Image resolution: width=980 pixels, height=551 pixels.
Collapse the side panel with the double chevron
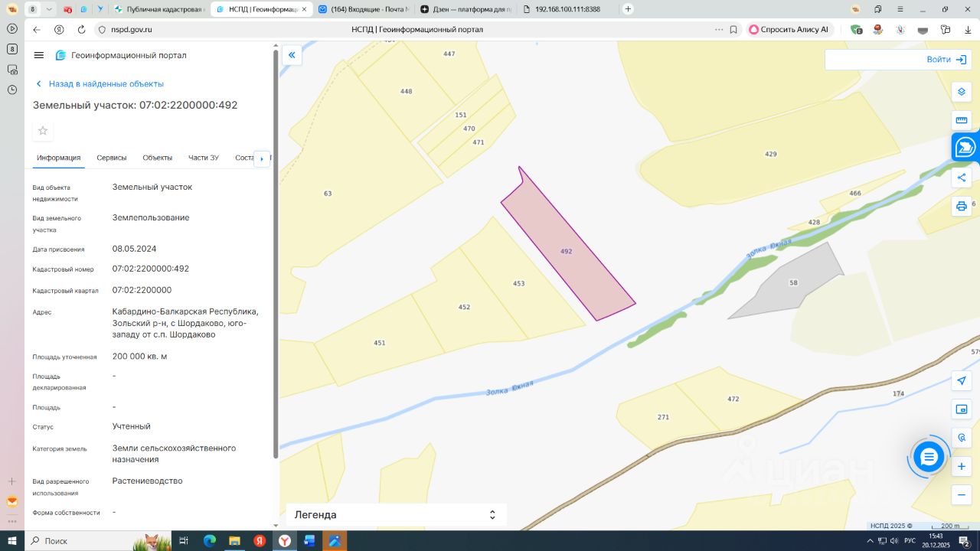point(292,55)
